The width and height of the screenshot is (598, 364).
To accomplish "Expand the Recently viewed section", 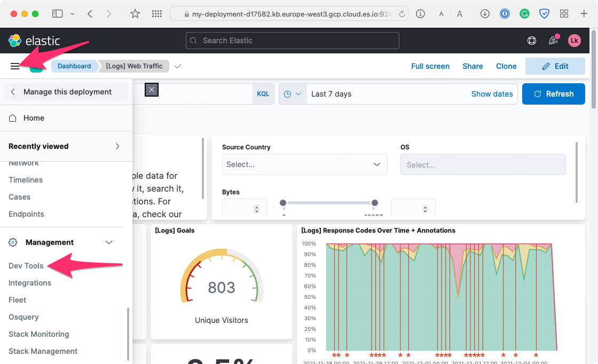I will coord(117,146).
